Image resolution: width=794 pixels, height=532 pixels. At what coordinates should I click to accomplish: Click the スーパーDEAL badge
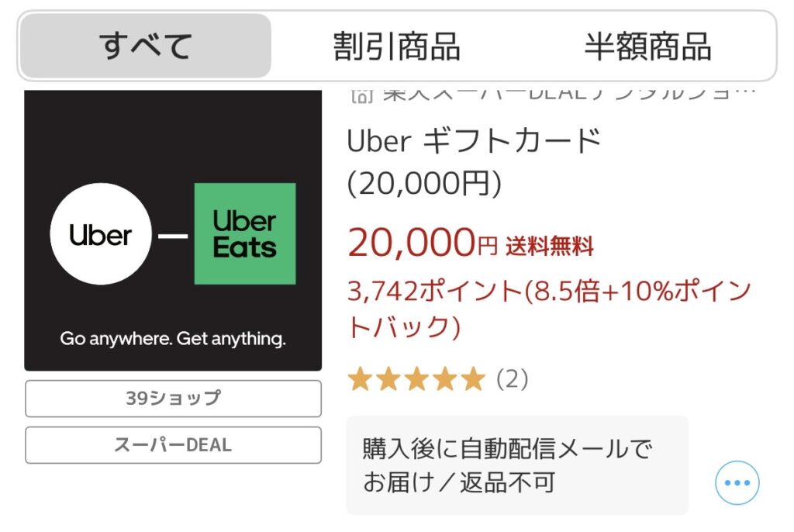173,445
